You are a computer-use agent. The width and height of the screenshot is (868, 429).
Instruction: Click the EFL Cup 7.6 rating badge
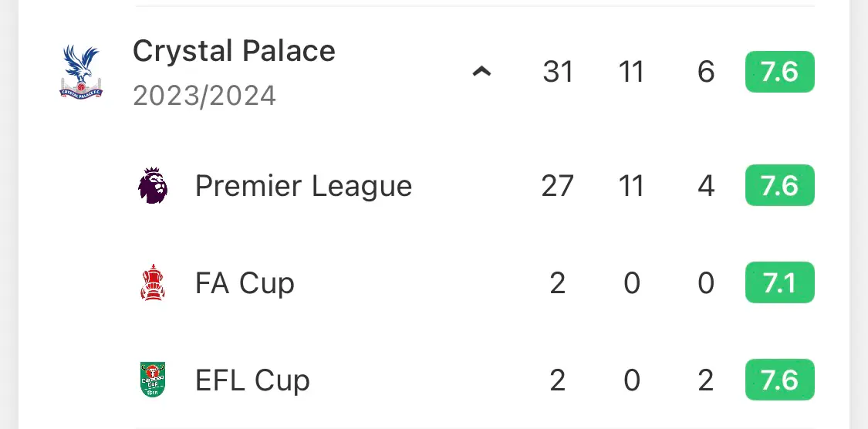coord(780,380)
